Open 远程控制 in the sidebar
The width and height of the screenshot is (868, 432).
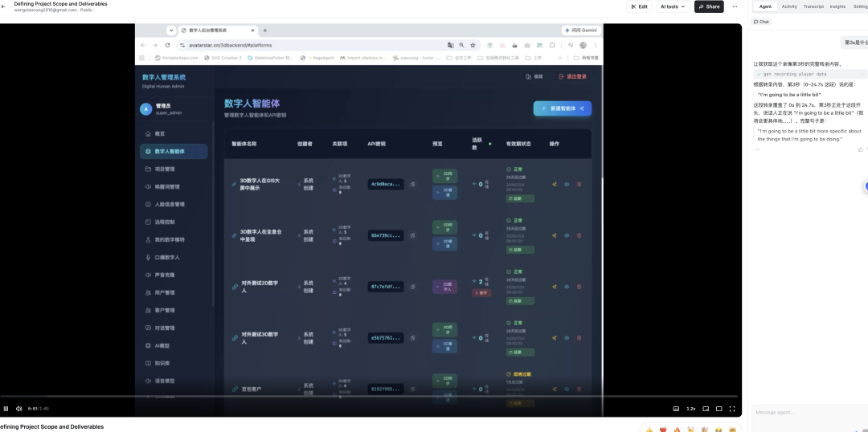174,222
